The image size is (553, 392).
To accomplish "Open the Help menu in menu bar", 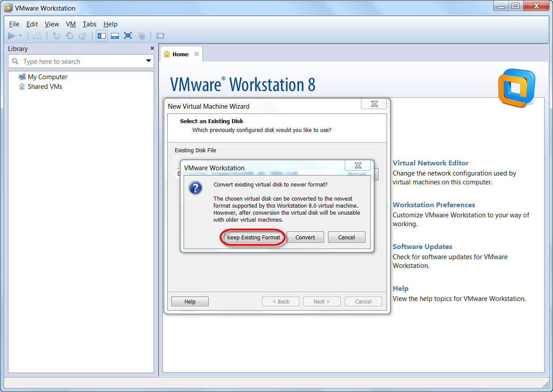I will [111, 24].
